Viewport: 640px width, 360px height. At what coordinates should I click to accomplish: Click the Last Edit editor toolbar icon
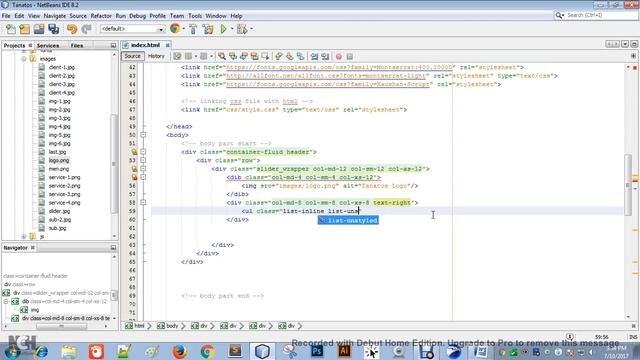click(177, 56)
